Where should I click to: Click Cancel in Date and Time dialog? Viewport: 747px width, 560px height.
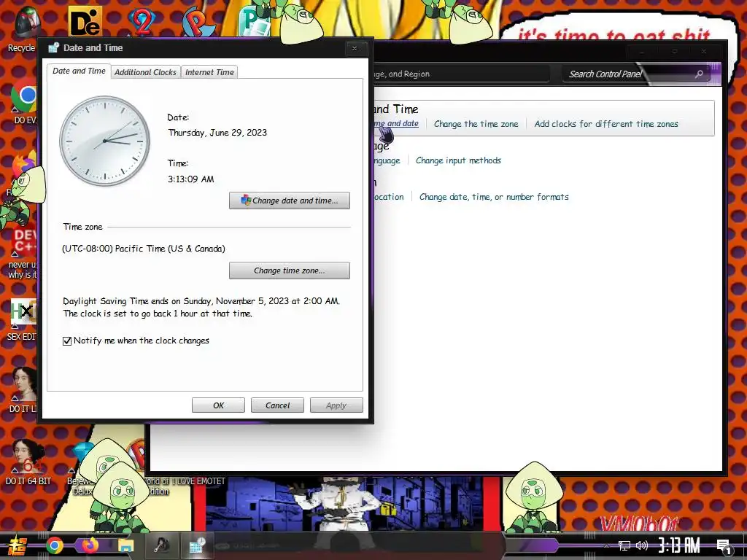[x=277, y=405]
